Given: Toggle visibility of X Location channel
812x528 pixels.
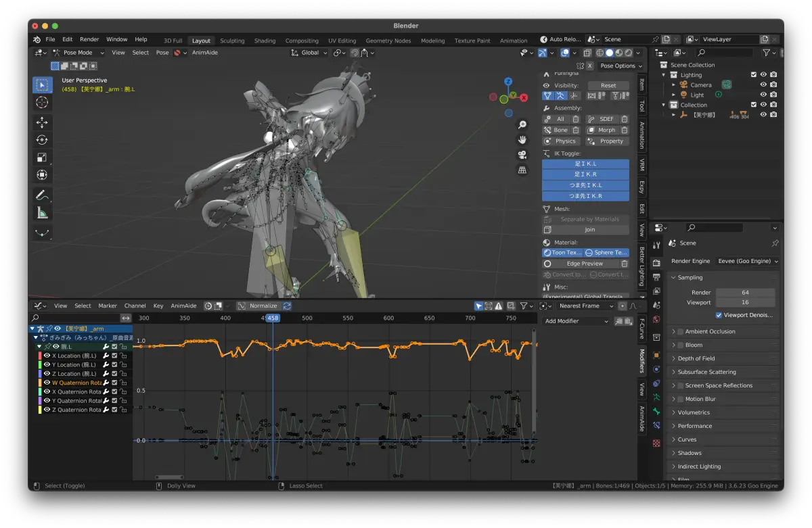Looking at the screenshot, I should (x=47, y=356).
